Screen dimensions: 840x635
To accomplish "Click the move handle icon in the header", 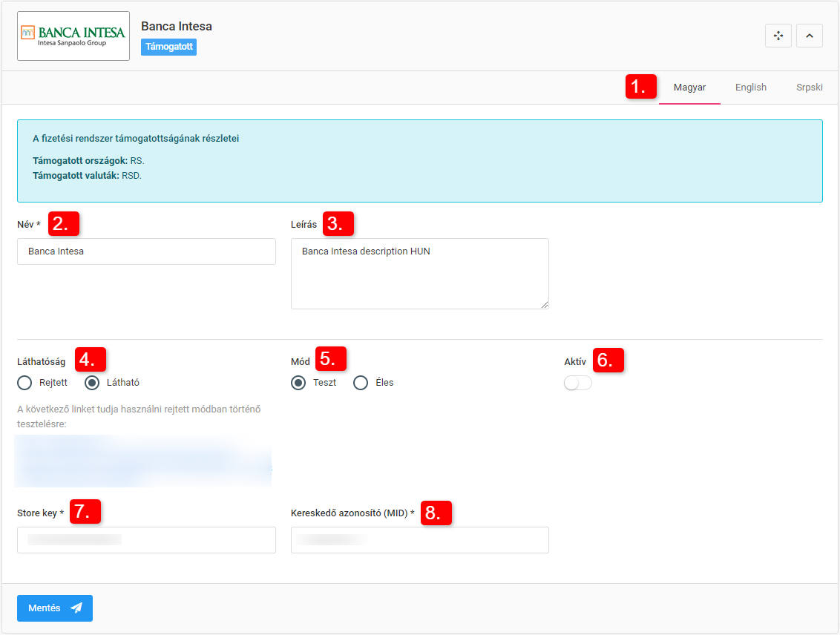I will click(x=778, y=36).
